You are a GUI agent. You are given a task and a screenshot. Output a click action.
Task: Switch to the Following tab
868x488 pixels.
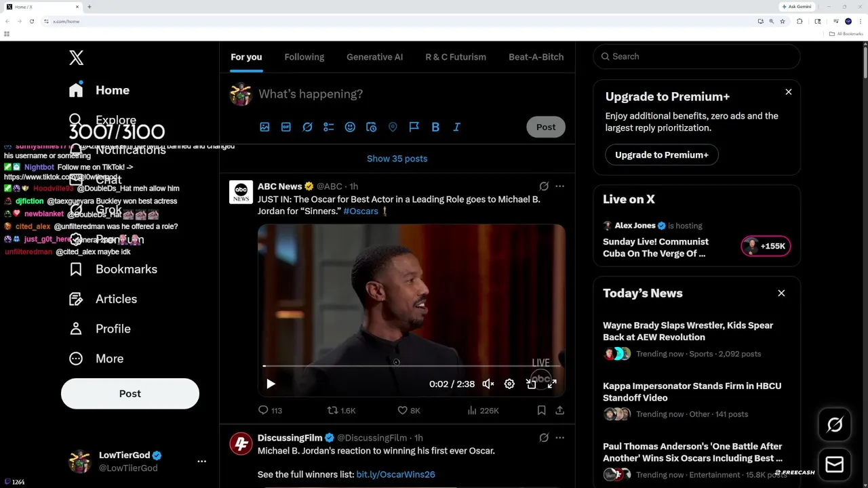(304, 57)
